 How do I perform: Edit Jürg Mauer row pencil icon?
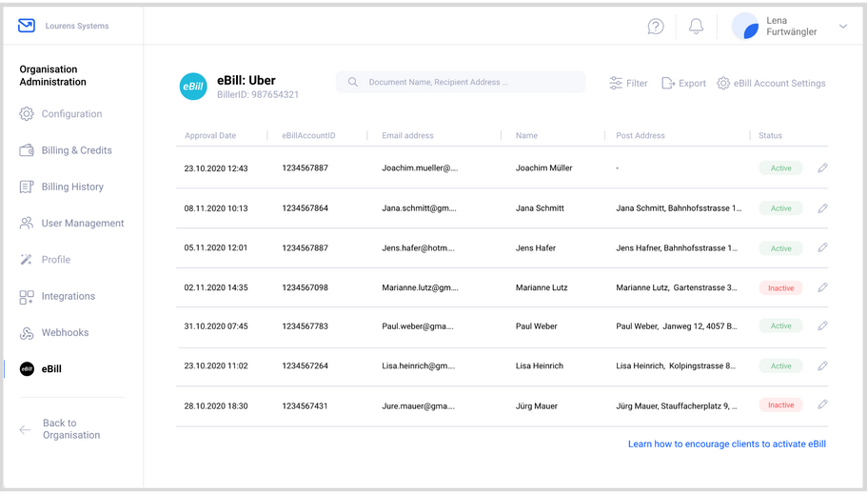click(x=822, y=404)
